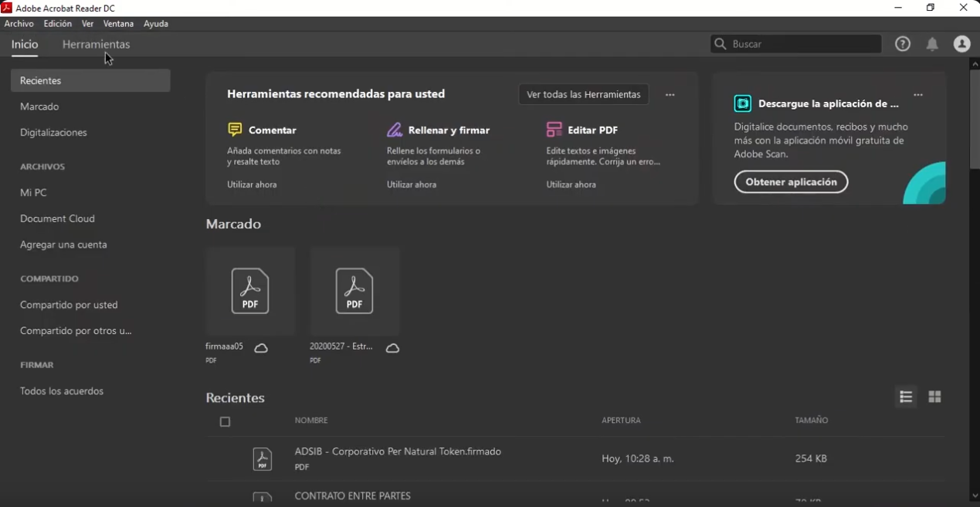Open the Help question mark icon
This screenshot has height=507, width=980.
(x=903, y=44)
